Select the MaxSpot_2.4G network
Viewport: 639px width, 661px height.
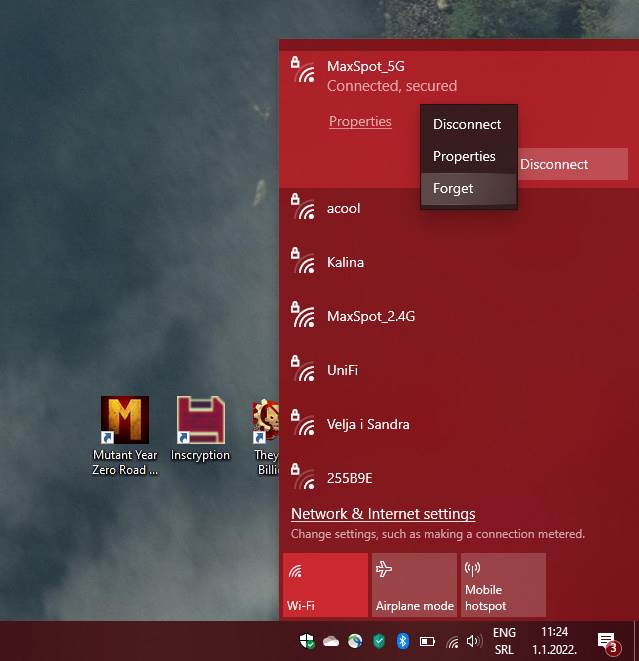click(x=459, y=316)
